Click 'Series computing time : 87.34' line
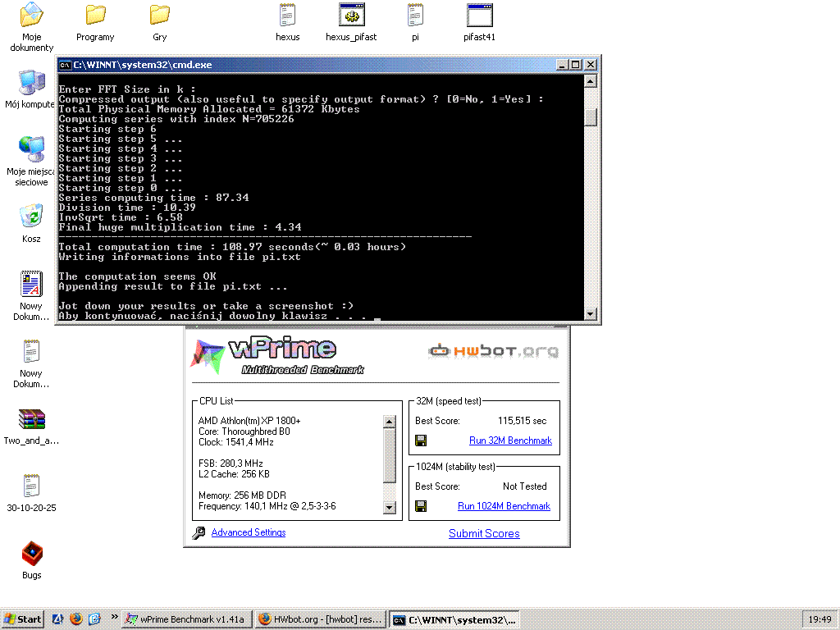The image size is (840, 630). (153, 198)
